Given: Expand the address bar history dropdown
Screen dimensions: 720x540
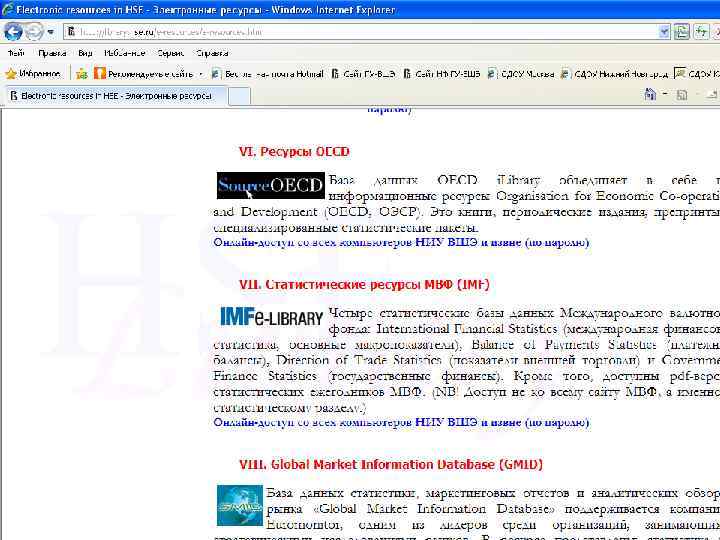Looking at the screenshot, I should coord(664,32).
